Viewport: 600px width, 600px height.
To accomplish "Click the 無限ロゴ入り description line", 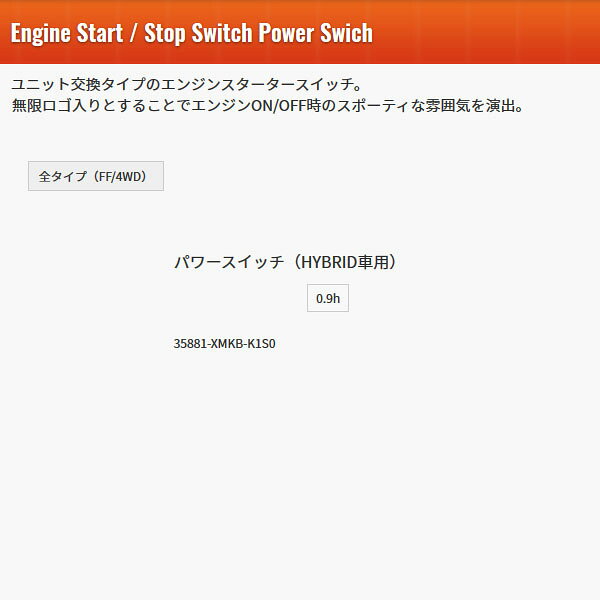I will [x=267, y=106].
